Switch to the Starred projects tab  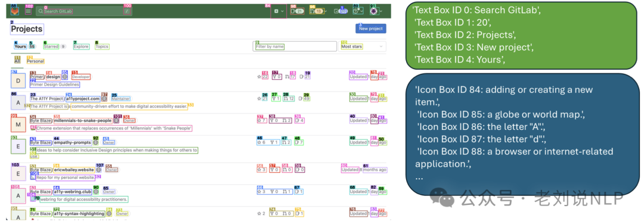coord(51,47)
